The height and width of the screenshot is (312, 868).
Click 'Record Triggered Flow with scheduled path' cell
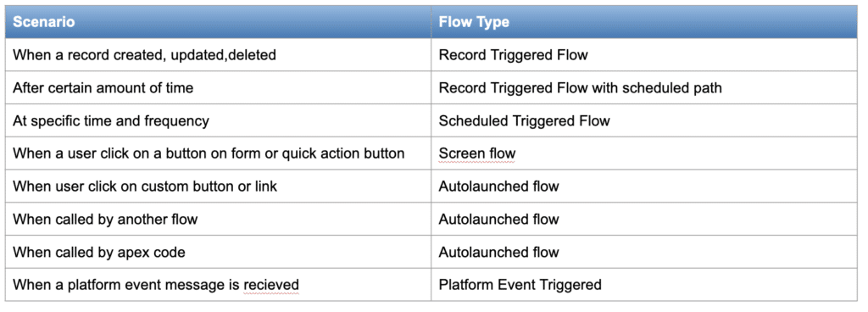644,87
